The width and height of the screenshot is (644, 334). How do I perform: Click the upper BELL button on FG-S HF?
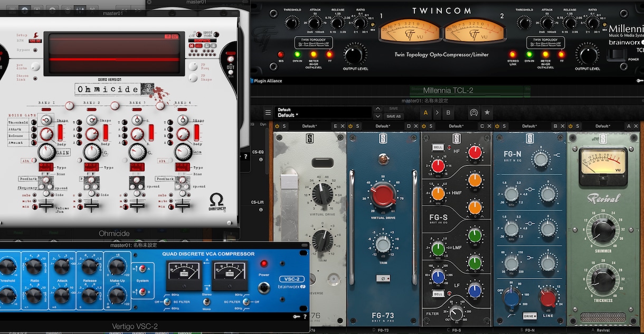438,146
